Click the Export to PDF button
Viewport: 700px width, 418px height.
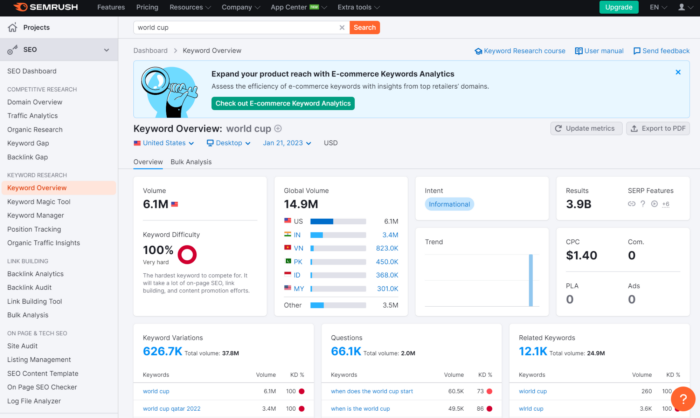[x=658, y=129]
